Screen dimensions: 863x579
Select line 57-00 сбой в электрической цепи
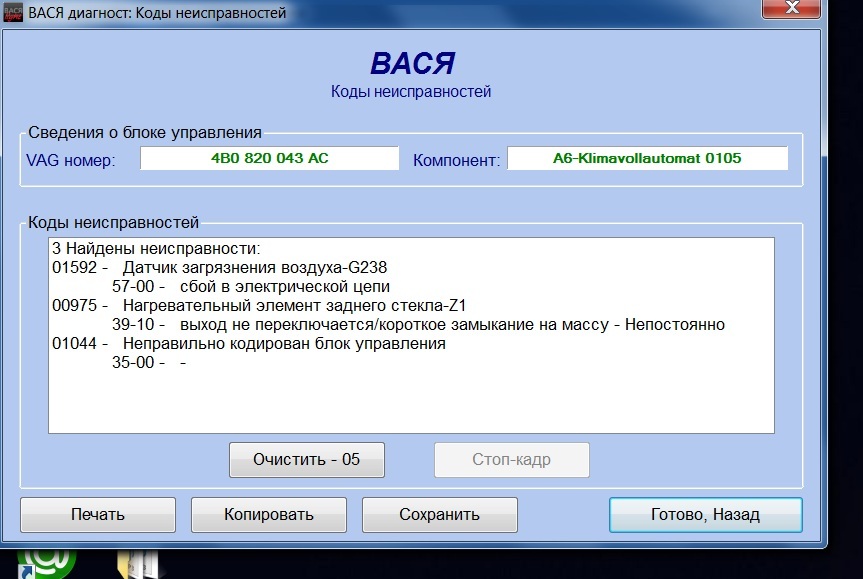pos(251,287)
